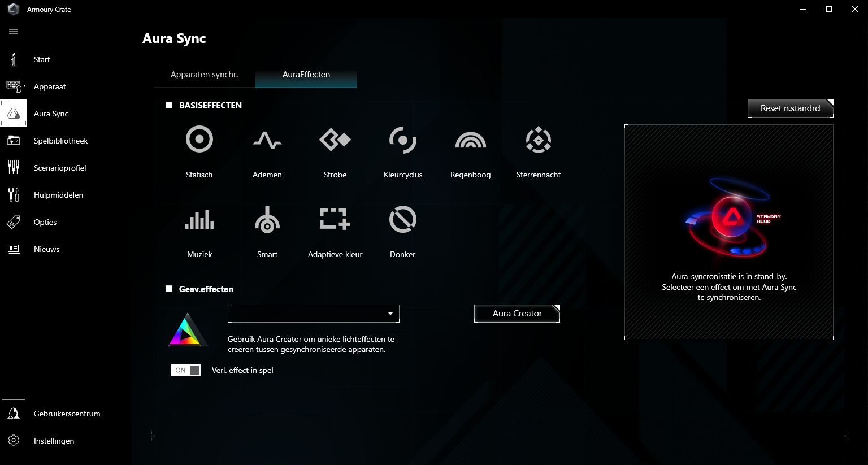Open the hamburger menu icon

(x=14, y=32)
